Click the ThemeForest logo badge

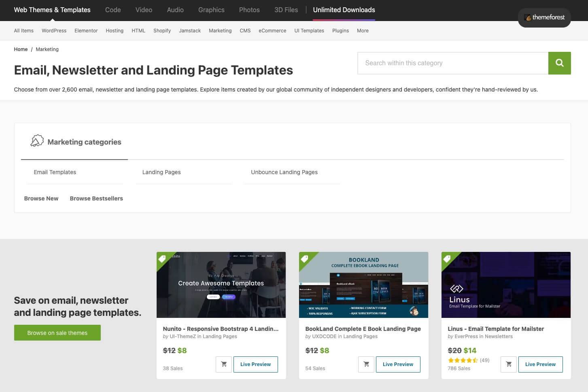tap(544, 17)
